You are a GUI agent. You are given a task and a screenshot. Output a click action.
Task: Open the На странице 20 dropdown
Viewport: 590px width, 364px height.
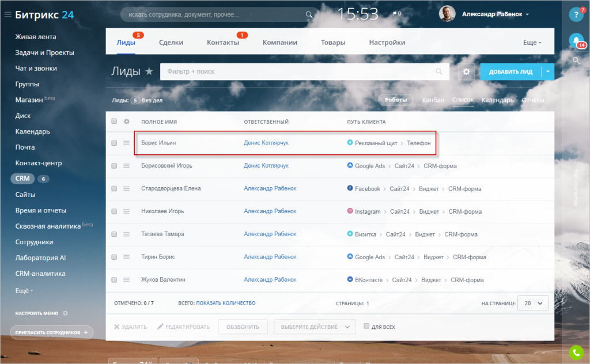(533, 303)
